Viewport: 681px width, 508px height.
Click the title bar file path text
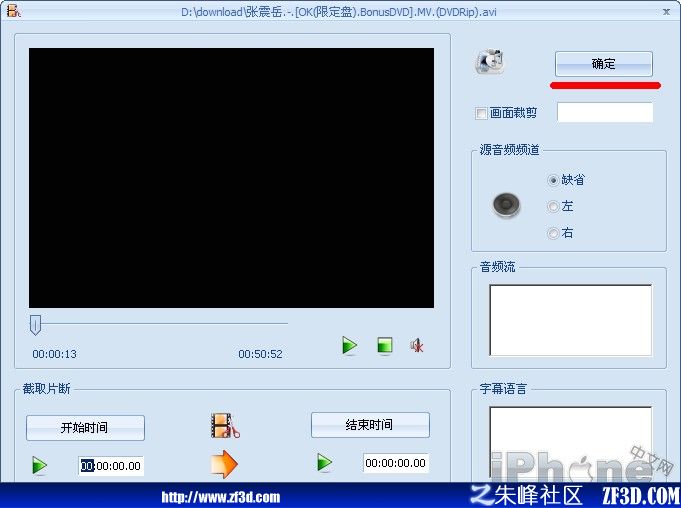pyautogui.click(x=339, y=12)
